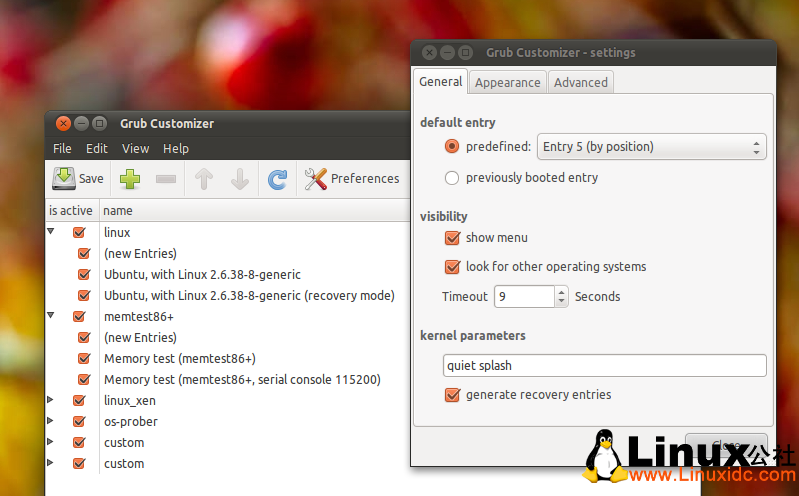Open the Edit menu
This screenshot has height=496, width=799.
[x=97, y=148]
